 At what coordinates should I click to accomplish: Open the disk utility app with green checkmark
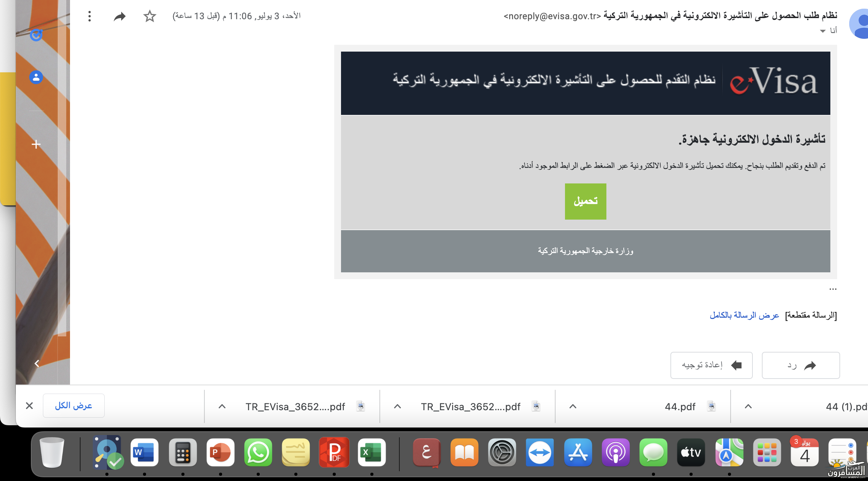point(108,452)
